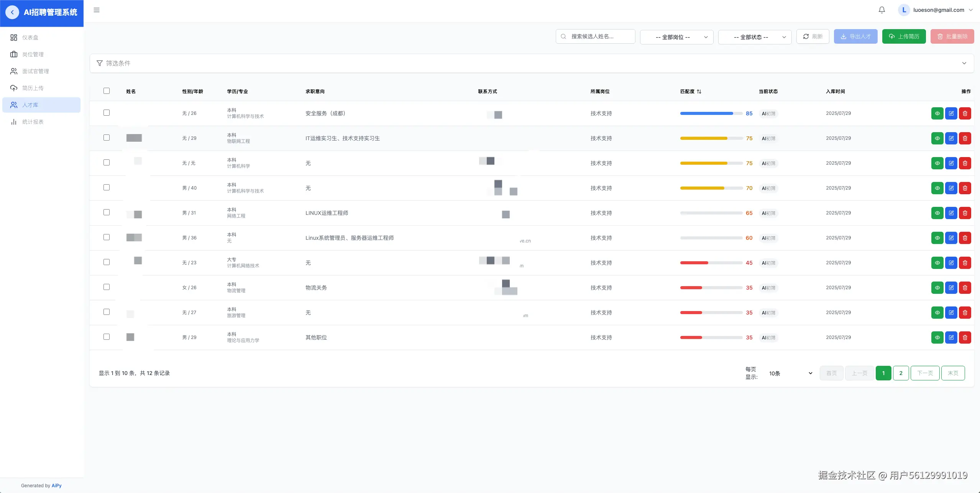Go to page 2 of results
This screenshot has height=493, width=980.
901,373
